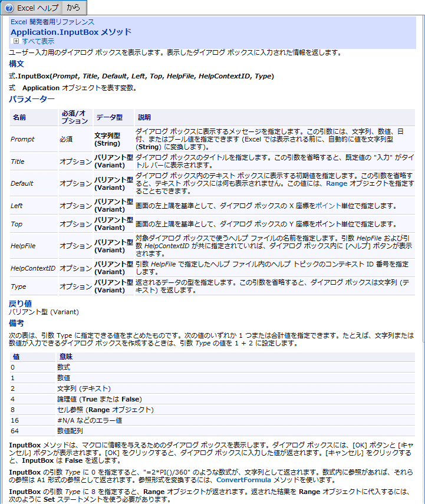
Task: Click the バリアント型 (Variant) return value text
Action: [44, 312]
